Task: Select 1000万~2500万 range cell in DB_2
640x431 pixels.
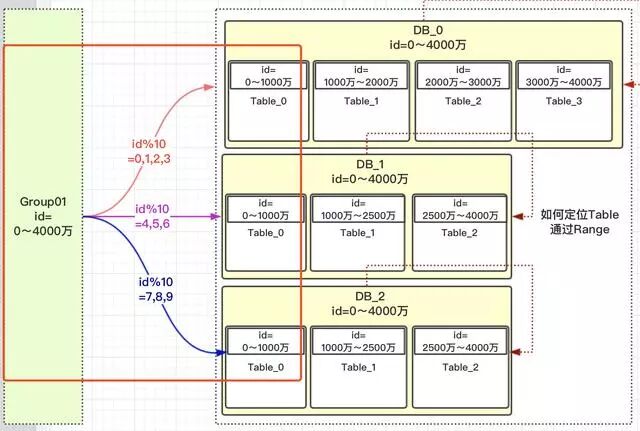Action: pos(358,341)
